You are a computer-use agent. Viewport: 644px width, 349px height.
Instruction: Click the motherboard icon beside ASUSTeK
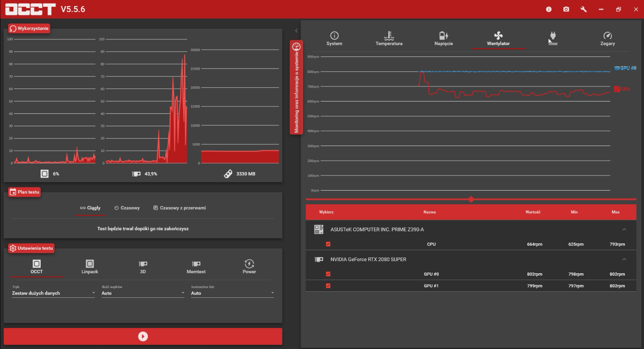319,229
